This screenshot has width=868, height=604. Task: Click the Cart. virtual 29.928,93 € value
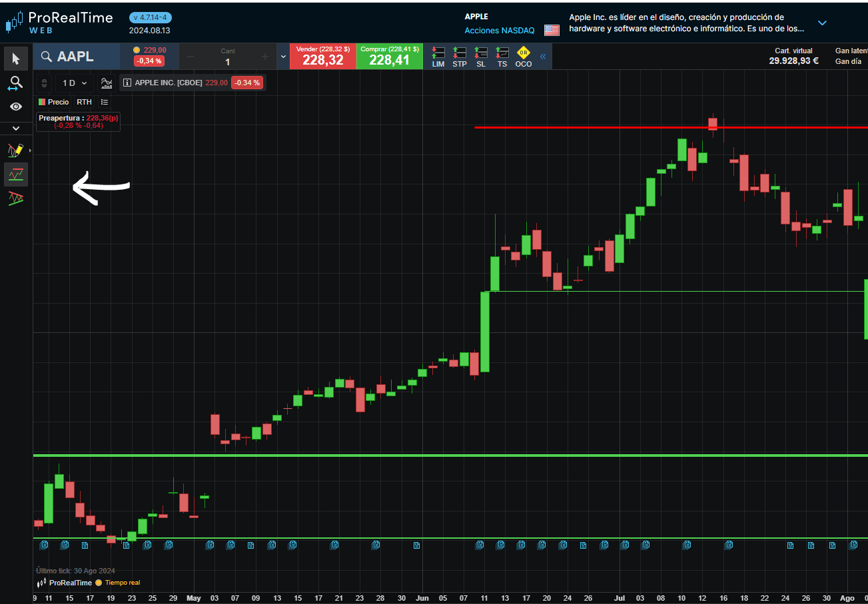pyautogui.click(x=793, y=61)
